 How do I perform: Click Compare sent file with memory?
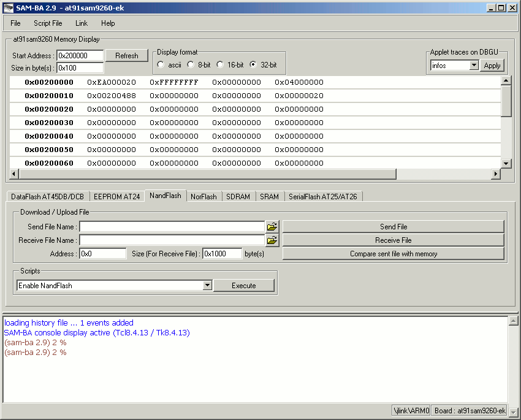[x=394, y=253]
